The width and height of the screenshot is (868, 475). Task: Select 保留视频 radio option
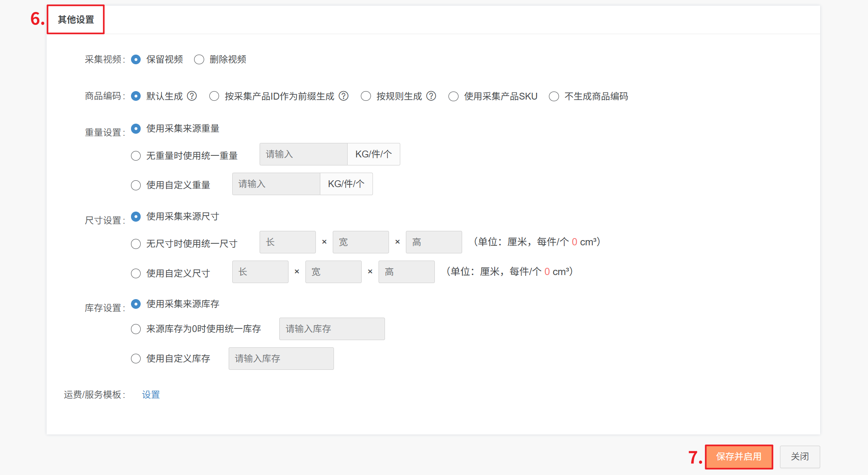(x=136, y=59)
